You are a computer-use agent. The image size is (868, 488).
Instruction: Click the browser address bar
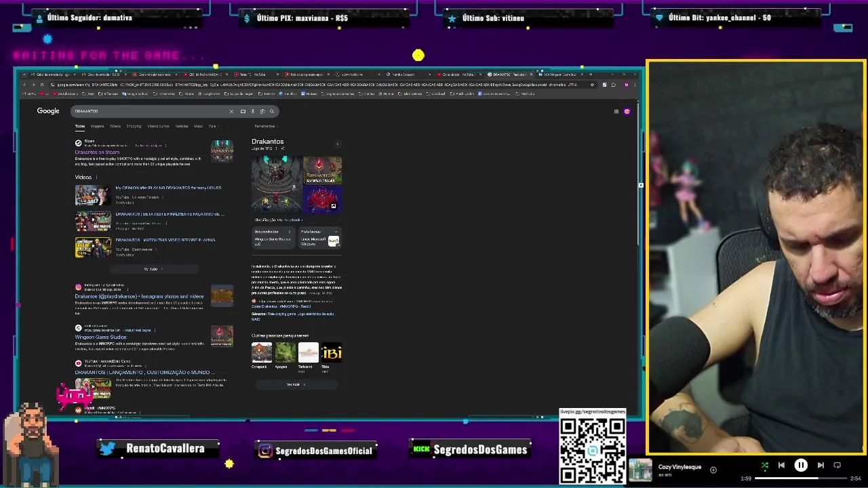tap(315, 85)
